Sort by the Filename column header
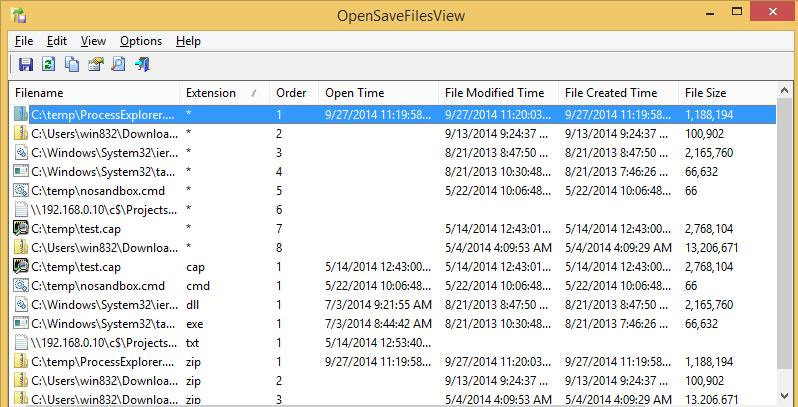 pos(40,93)
